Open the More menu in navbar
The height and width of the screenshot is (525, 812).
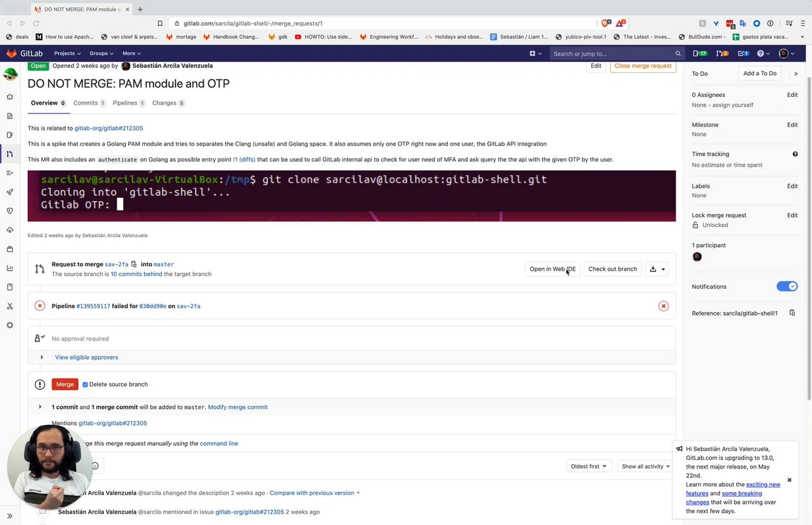(131, 53)
